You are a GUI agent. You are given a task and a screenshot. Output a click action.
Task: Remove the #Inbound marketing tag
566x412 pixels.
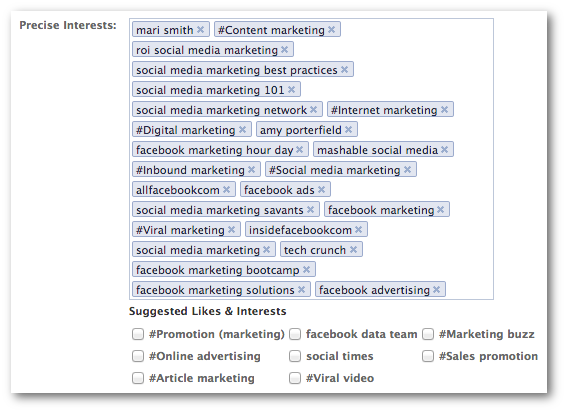tap(252, 170)
